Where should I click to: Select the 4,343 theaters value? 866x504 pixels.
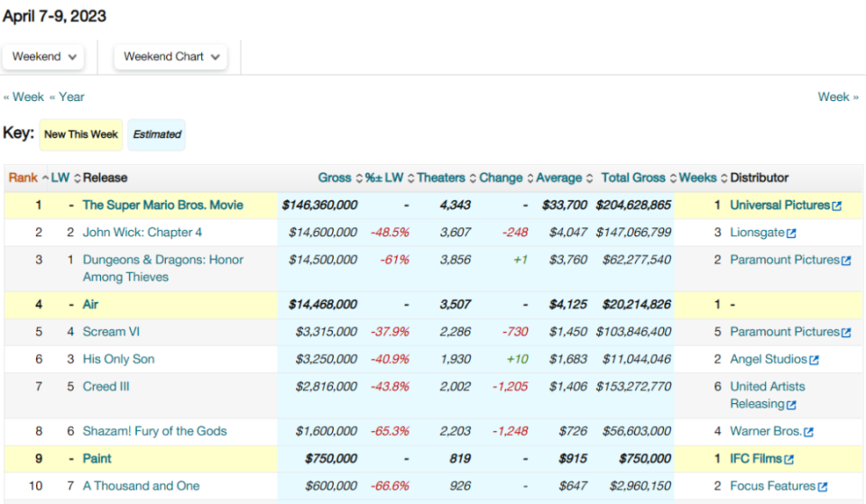455,206
